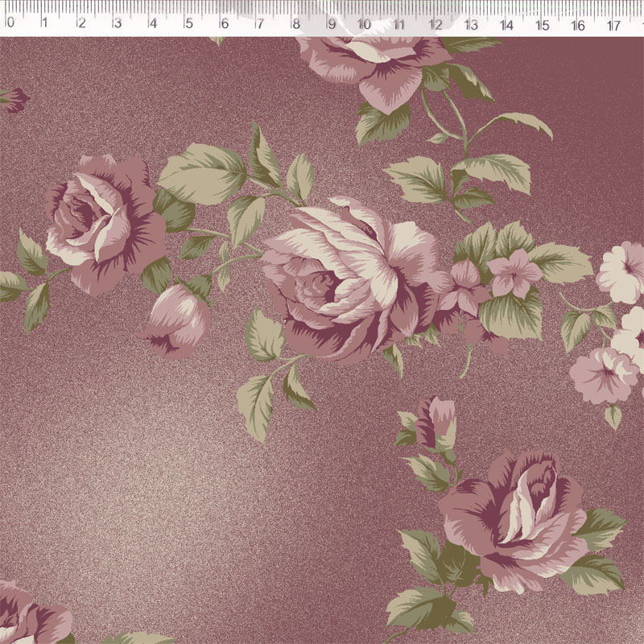Click the small pink five-petal flower
This screenshot has height=644, width=644.
(x=514, y=273)
